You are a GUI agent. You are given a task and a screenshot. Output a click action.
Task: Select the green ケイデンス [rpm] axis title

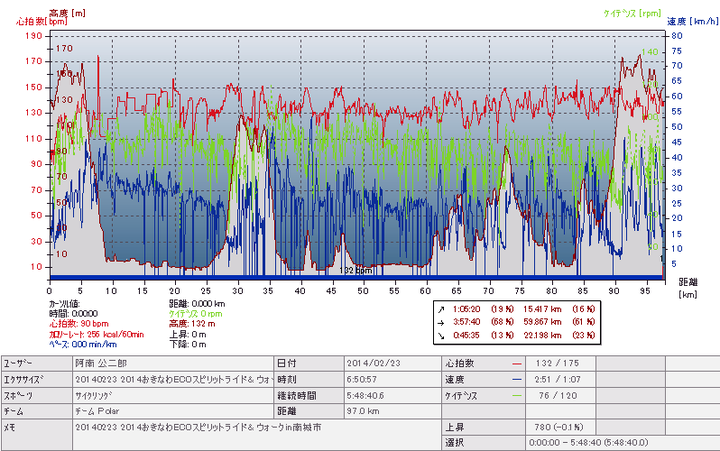(x=632, y=13)
